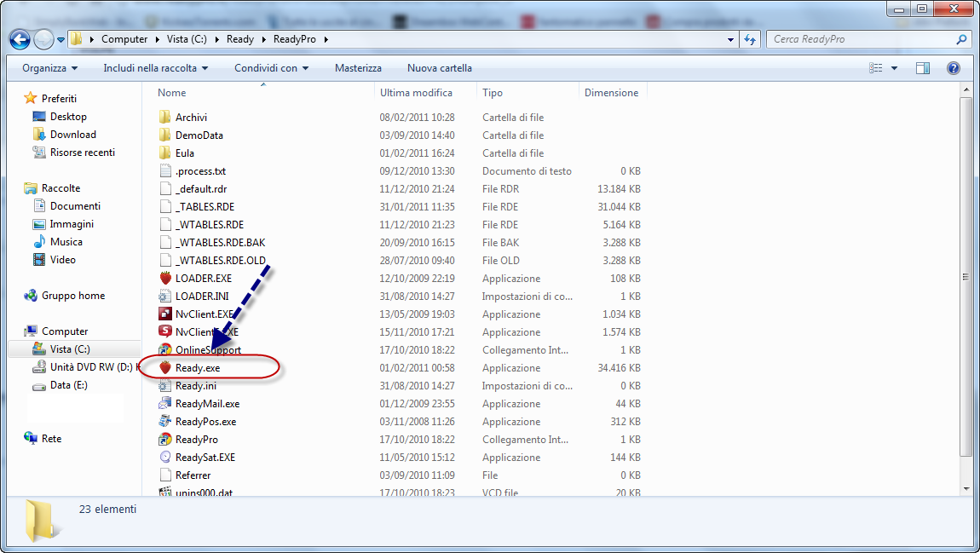Select the _TABLES.RDE file name

click(205, 207)
